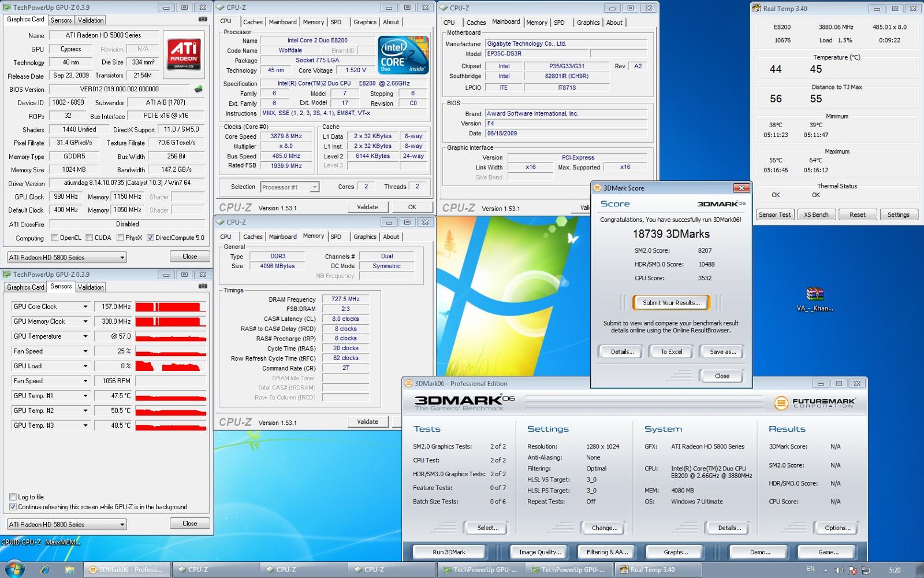Open the GPU Temp. #3 sensor dropdown
The width and height of the screenshot is (924, 578).
coord(85,425)
